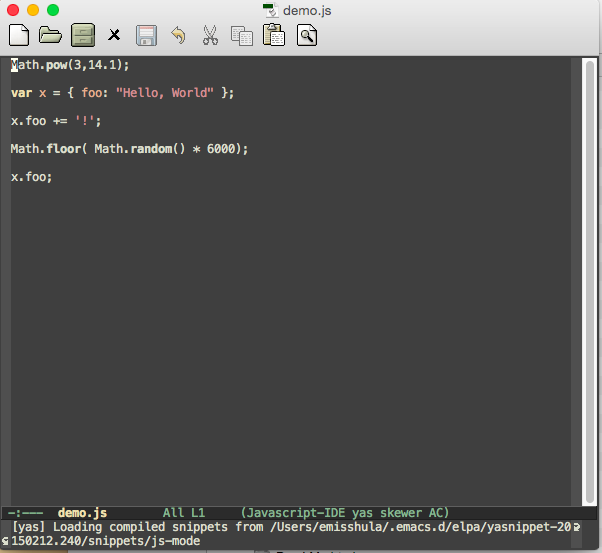
Task: Click the Javascript-IDE major mode indicator
Action: point(296,513)
